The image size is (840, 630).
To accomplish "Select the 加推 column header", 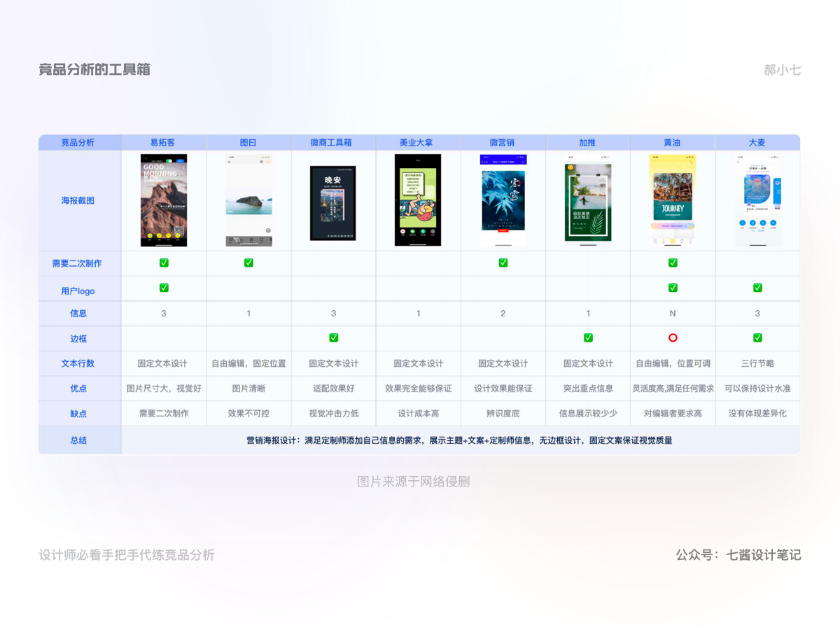I will pos(588,142).
